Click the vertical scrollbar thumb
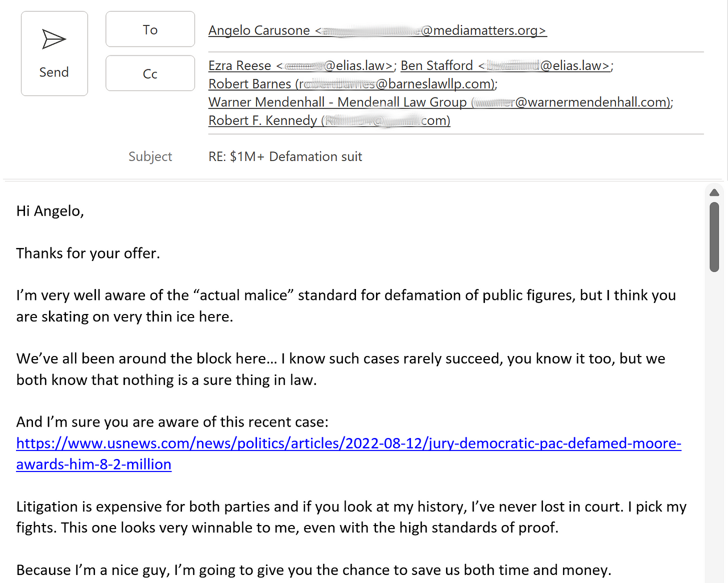Image resolution: width=728 pixels, height=583 pixels. (714, 237)
